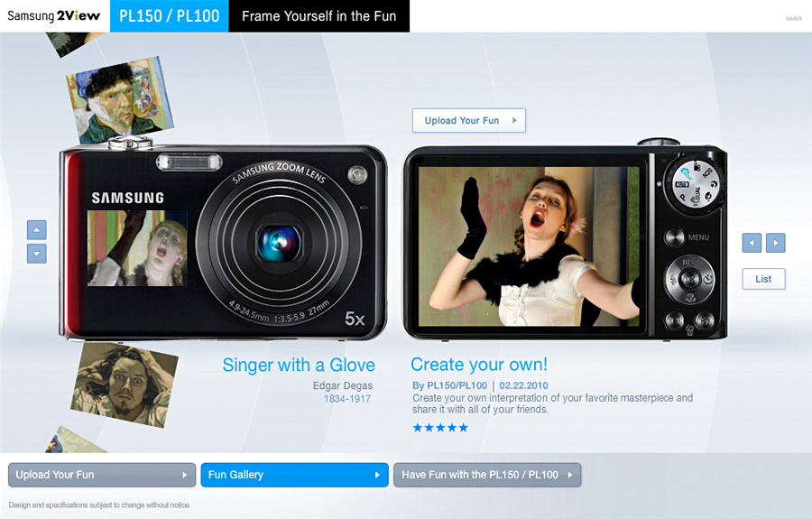This screenshot has width=812, height=519.
Task: Click Upload Your Fun above the camera
Action: pos(469,121)
